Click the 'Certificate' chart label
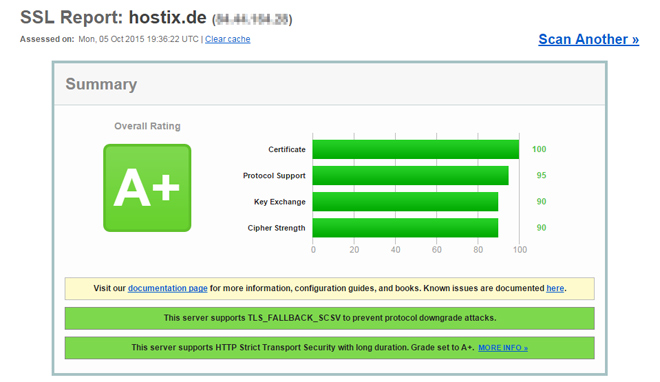Image resolution: width=660 pixels, height=382 pixels. pyautogui.click(x=287, y=149)
